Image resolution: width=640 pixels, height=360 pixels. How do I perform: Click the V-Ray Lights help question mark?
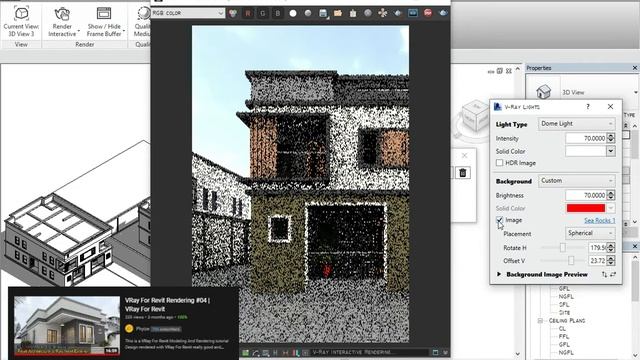pos(588,107)
